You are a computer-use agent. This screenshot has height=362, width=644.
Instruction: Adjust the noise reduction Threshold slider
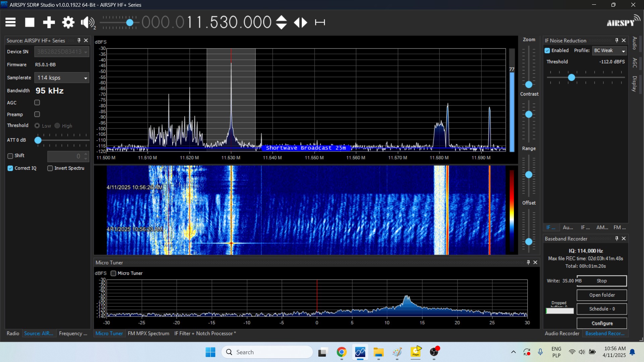pos(572,78)
